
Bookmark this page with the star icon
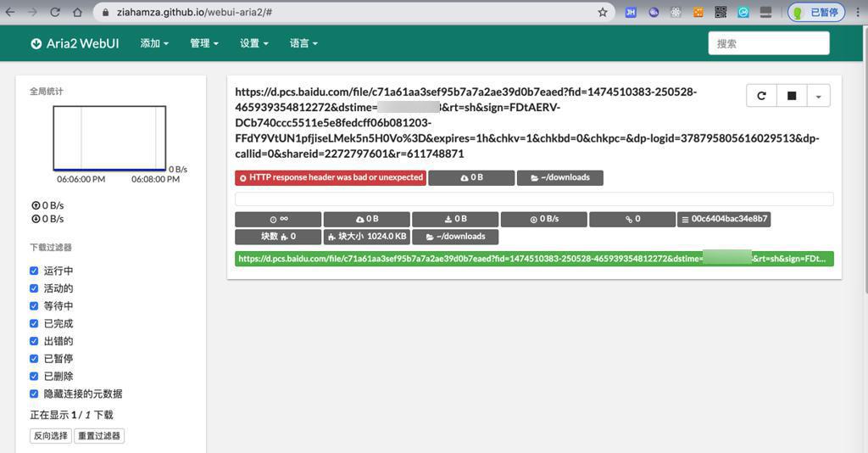coord(603,12)
